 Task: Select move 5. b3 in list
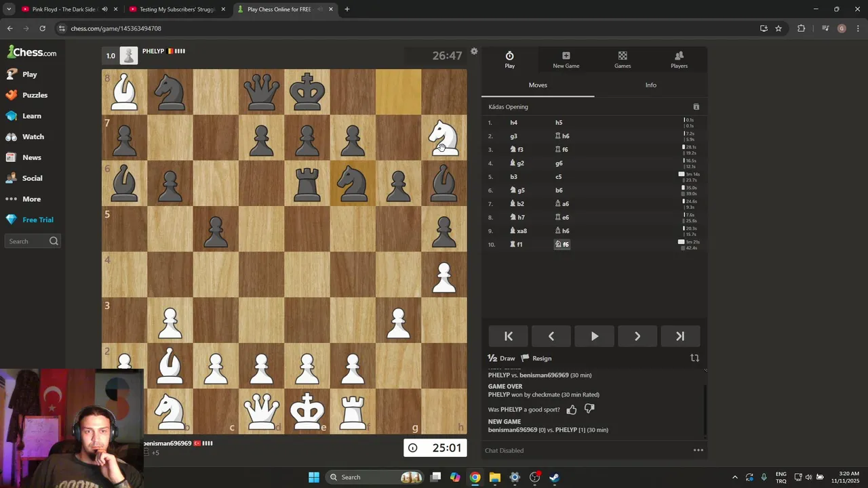tap(513, 177)
